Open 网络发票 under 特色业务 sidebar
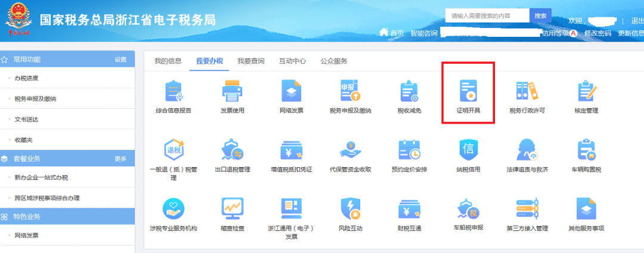644x253 pixels. click(x=27, y=236)
